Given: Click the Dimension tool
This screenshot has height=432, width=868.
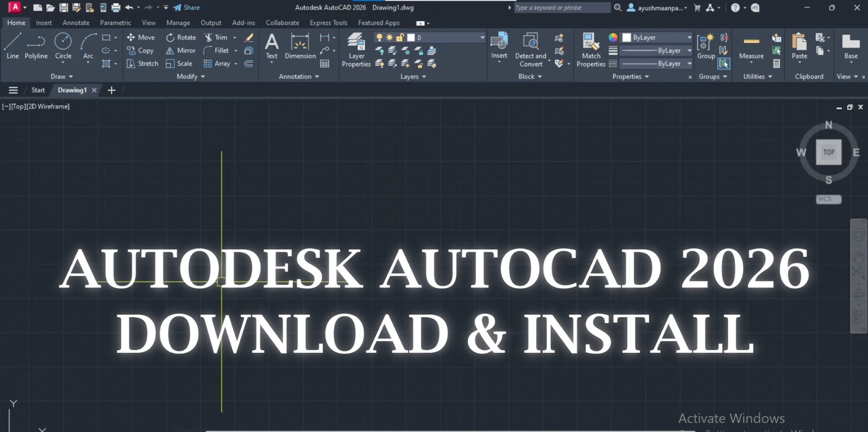Looking at the screenshot, I should (300, 46).
